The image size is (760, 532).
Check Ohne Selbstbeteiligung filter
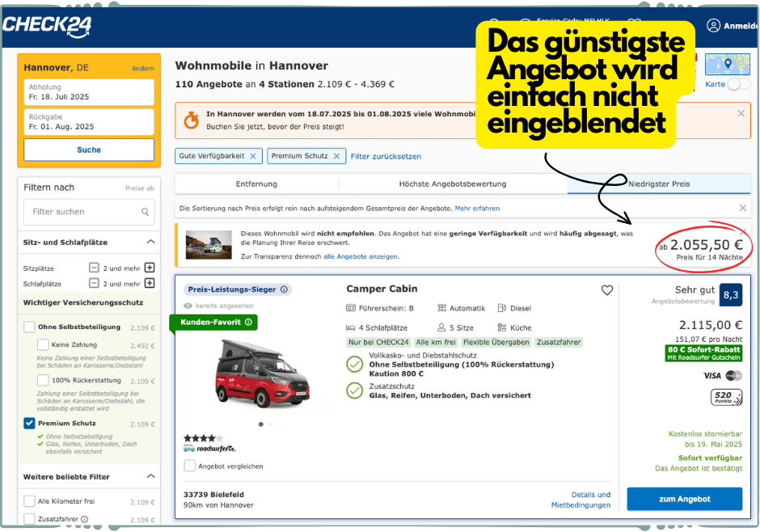pyautogui.click(x=30, y=327)
